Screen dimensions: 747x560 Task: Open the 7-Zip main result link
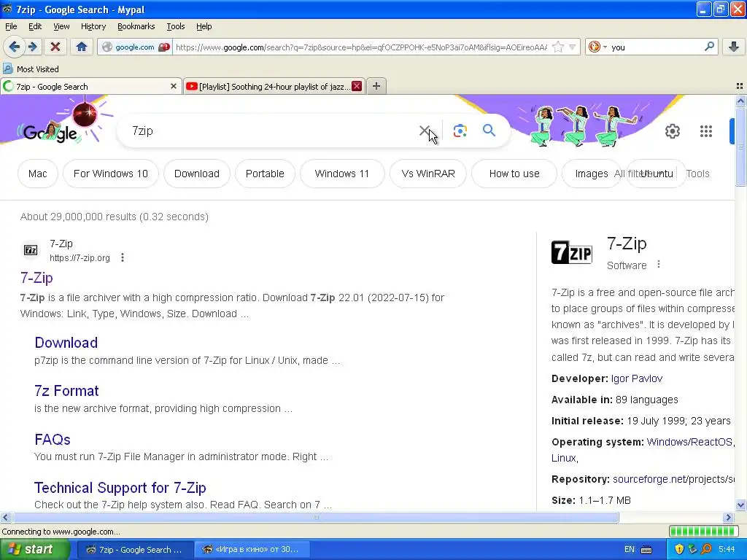point(36,278)
